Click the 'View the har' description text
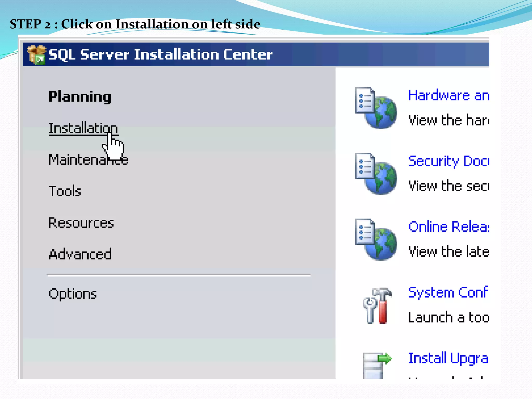This screenshot has height=399, width=532. coord(449,120)
